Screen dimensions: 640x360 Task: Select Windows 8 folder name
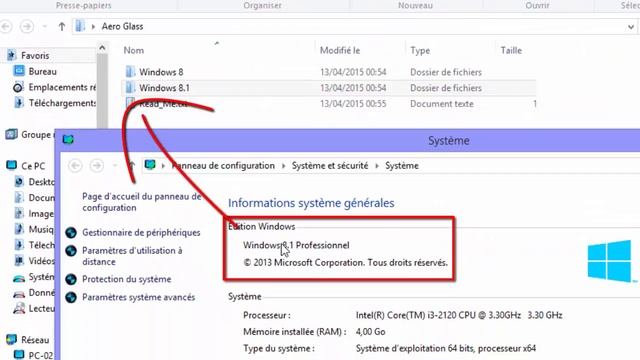tap(161, 72)
